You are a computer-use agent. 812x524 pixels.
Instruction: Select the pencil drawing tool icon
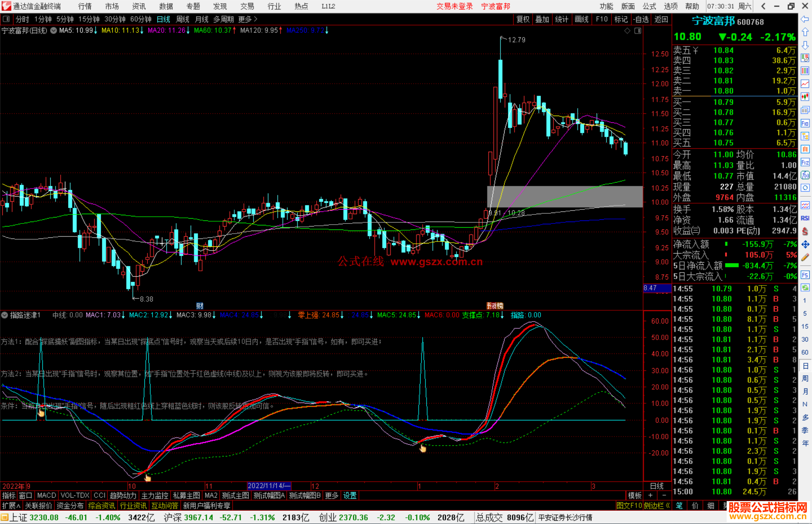[x=805, y=258]
